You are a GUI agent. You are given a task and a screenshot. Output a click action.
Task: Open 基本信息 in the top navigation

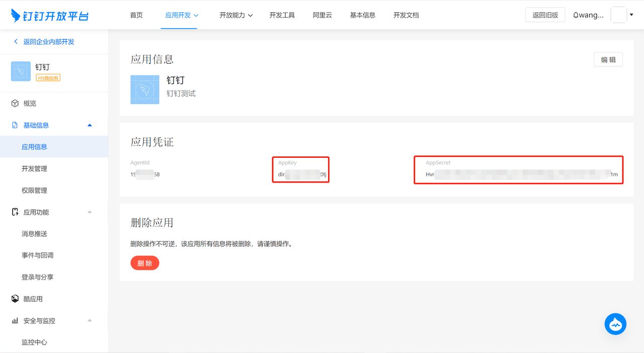[x=363, y=15]
